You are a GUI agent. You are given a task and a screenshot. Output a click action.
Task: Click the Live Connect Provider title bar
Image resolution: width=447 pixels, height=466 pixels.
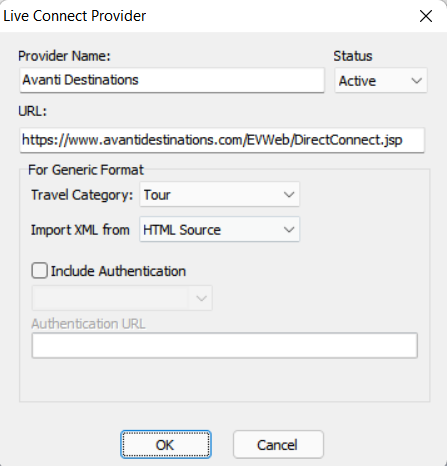point(207,16)
